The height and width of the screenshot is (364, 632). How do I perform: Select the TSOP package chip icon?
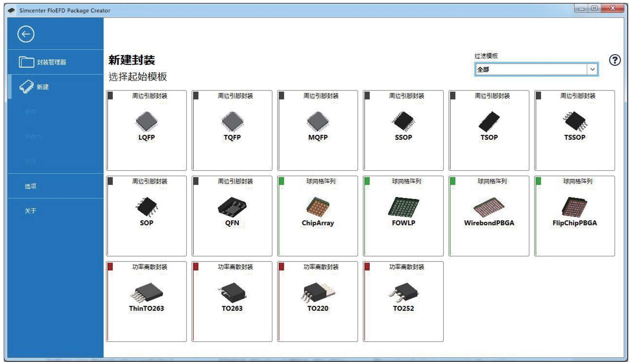coord(489,121)
